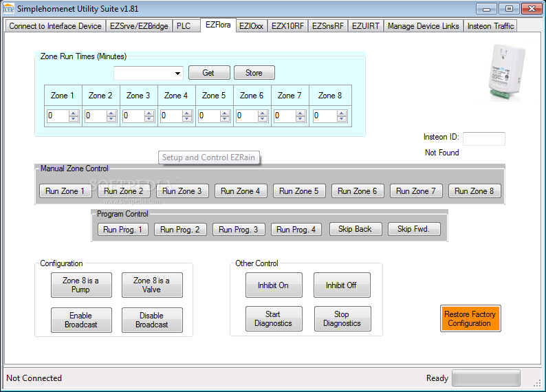Open the EZX10RF tab
Image resolution: width=546 pixels, height=392 pixels.
pyautogui.click(x=287, y=26)
